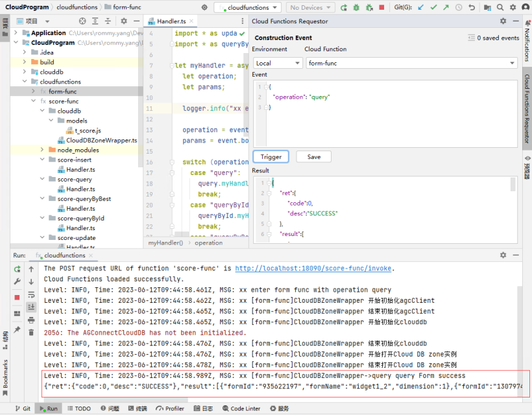
Task: Open the Code Linter tool window tab
Action: [241, 409]
